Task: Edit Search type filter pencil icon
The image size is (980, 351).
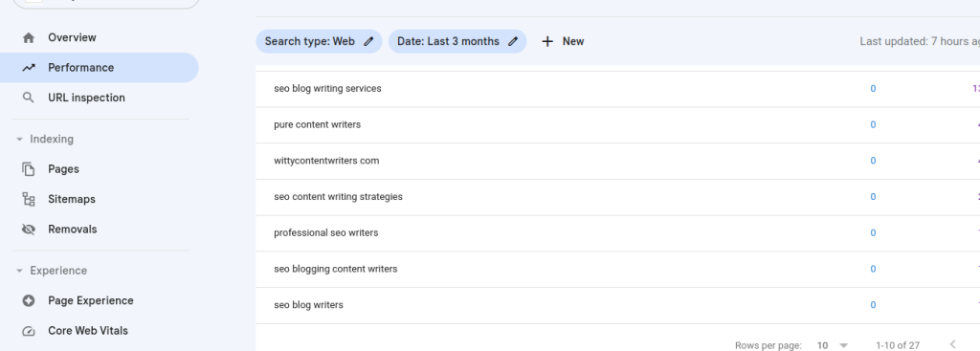Action: pyautogui.click(x=368, y=41)
